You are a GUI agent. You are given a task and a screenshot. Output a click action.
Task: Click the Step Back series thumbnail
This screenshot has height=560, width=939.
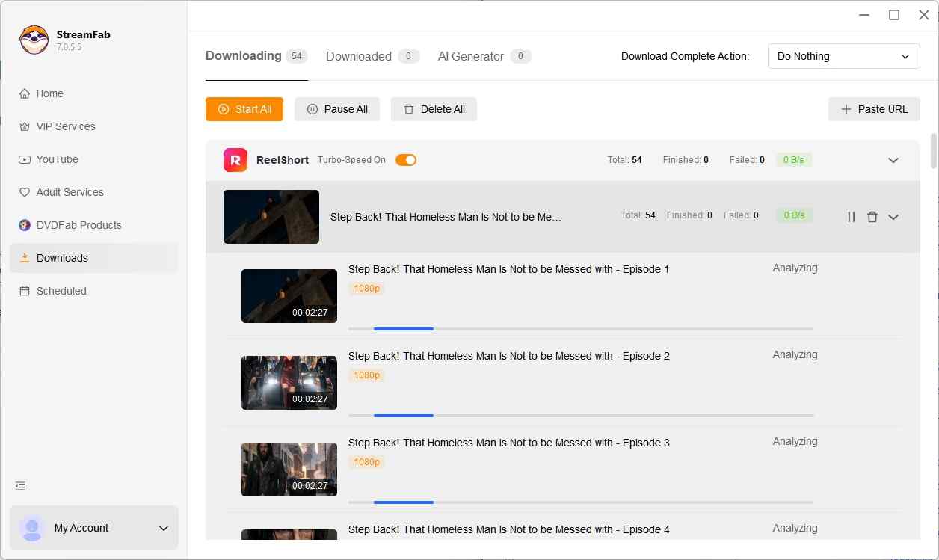pyautogui.click(x=271, y=217)
